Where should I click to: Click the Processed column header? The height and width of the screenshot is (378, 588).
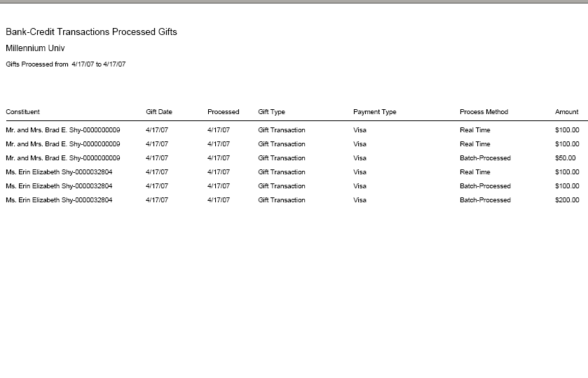[x=223, y=111]
